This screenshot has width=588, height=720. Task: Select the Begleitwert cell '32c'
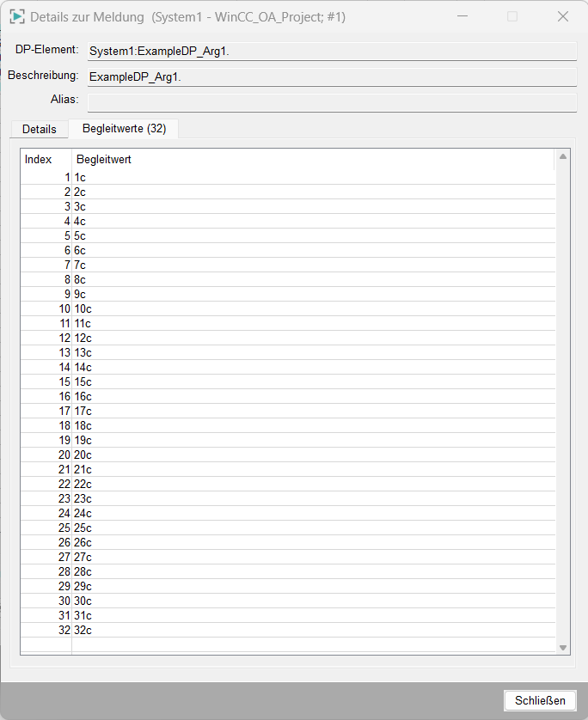tap(313, 630)
